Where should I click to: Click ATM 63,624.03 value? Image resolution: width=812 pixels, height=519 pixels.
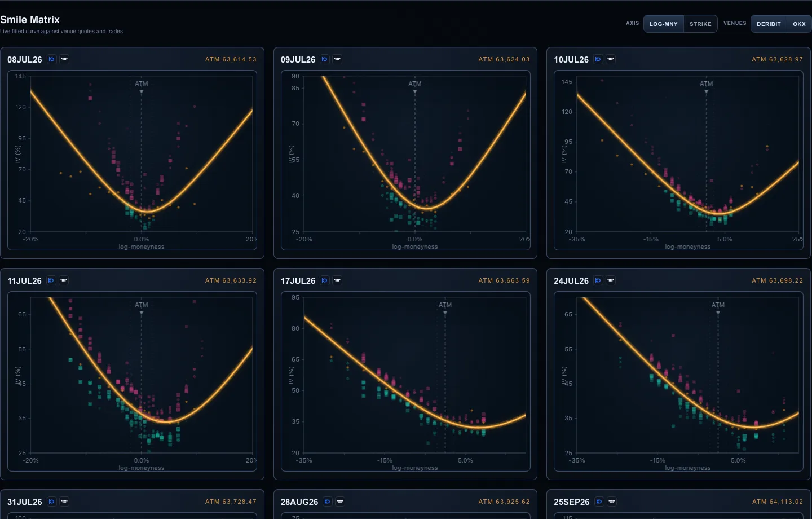click(x=504, y=59)
